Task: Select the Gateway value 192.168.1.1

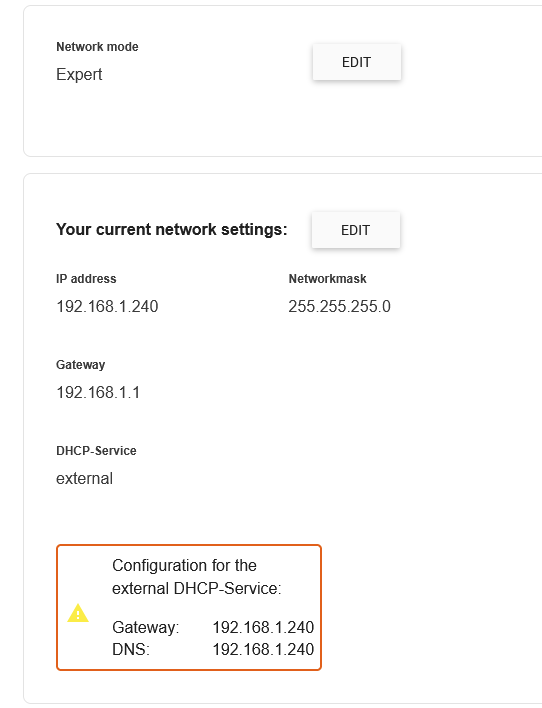Action: (x=98, y=392)
